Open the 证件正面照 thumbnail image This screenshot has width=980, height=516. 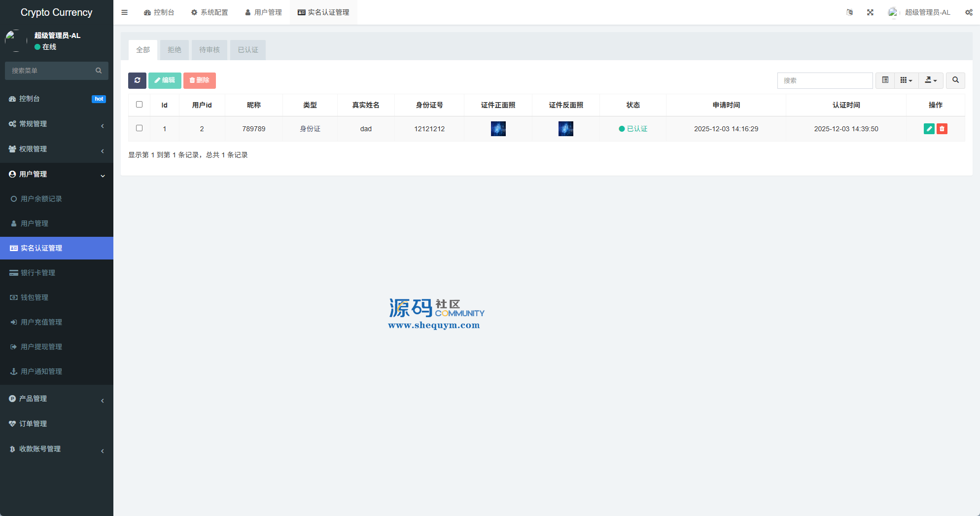click(498, 129)
